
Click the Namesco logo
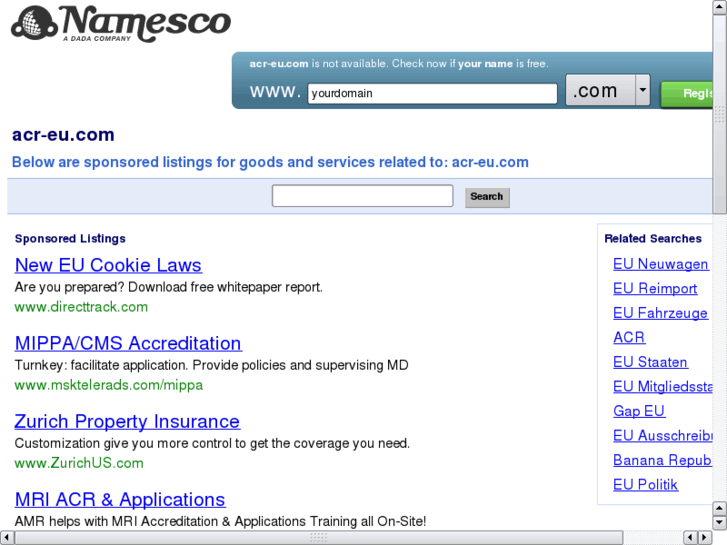pyautogui.click(x=121, y=23)
